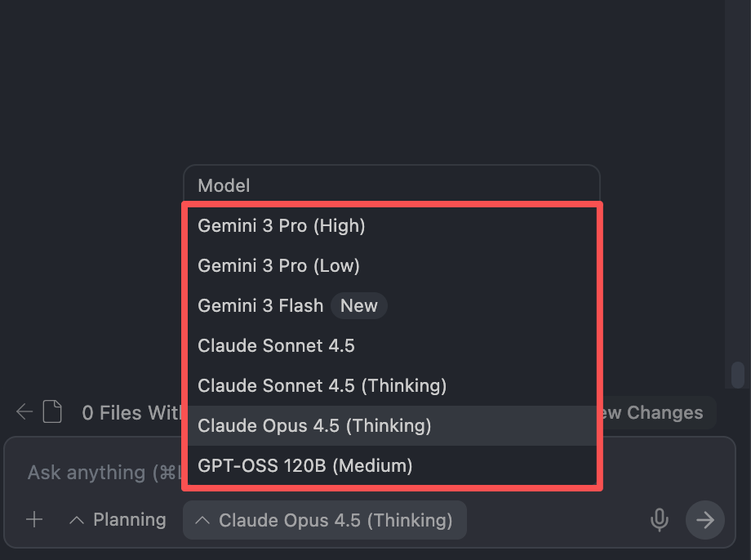Select Gemini 3 Pro (High) model
Image resolution: width=751 pixels, height=560 pixels.
tap(282, 226)
